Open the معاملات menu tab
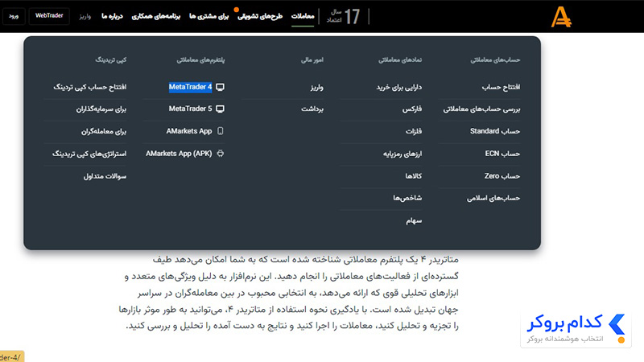 [x=303, y=16]
